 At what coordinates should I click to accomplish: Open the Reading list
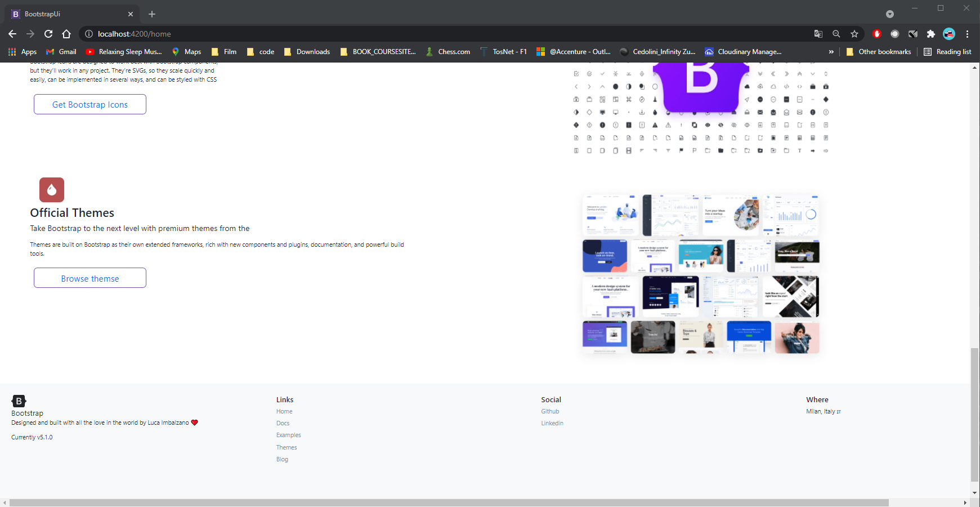948,52
